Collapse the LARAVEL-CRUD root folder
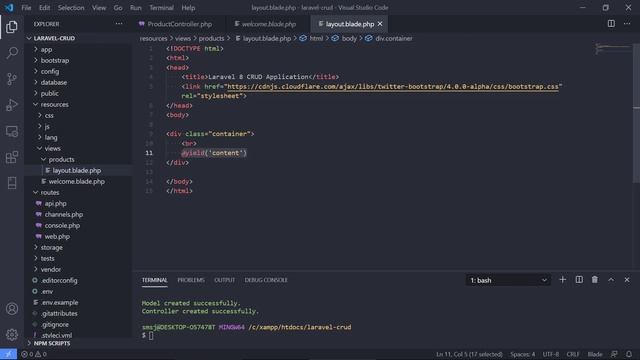640x360 pixels. (54, 38)
